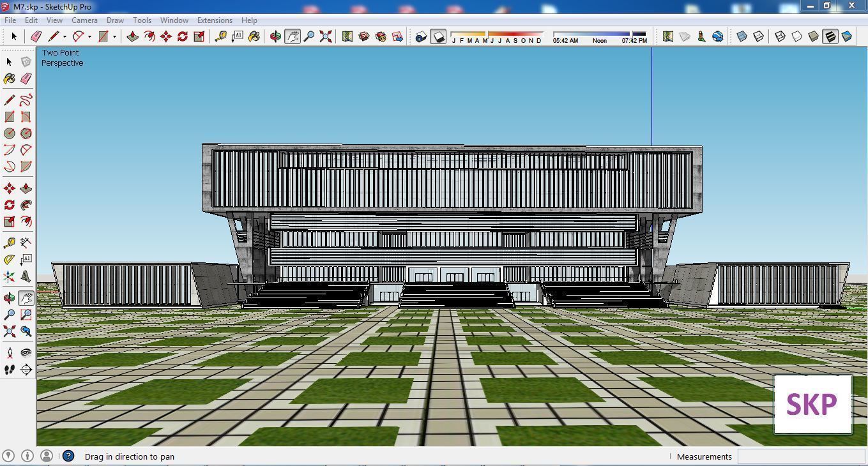Click the sign-in user status icon

pyautogui.click(x=46, y=456)
